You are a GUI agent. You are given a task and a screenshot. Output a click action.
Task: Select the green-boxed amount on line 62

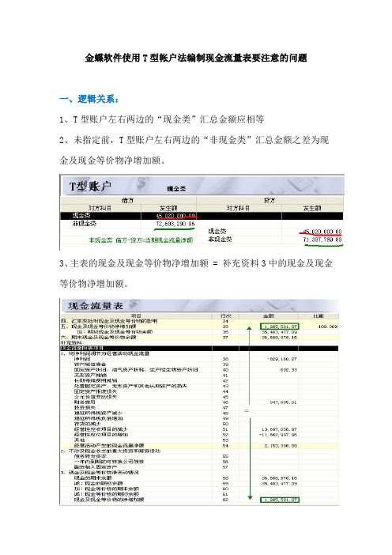pyautogui.click(x=280, y=500)
